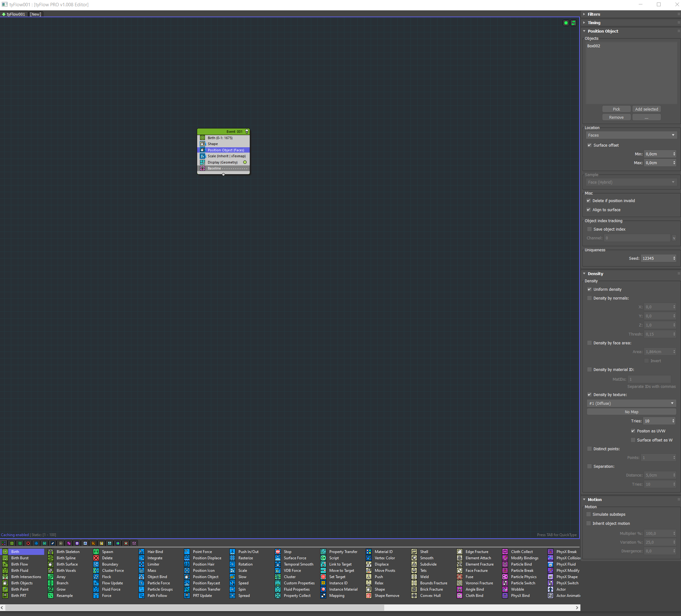Click the Seed value field 12345
The image size is (681, 616).
(656, 258)
